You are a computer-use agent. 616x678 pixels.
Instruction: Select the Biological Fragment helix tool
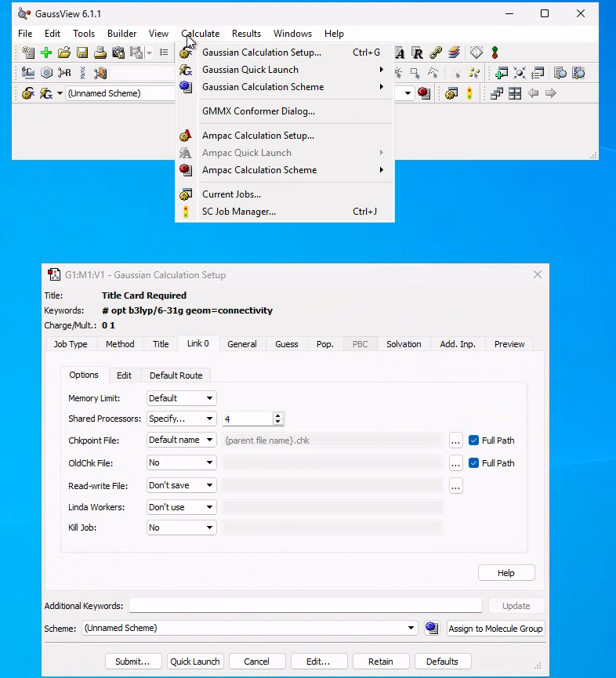[x=82, y=73]
